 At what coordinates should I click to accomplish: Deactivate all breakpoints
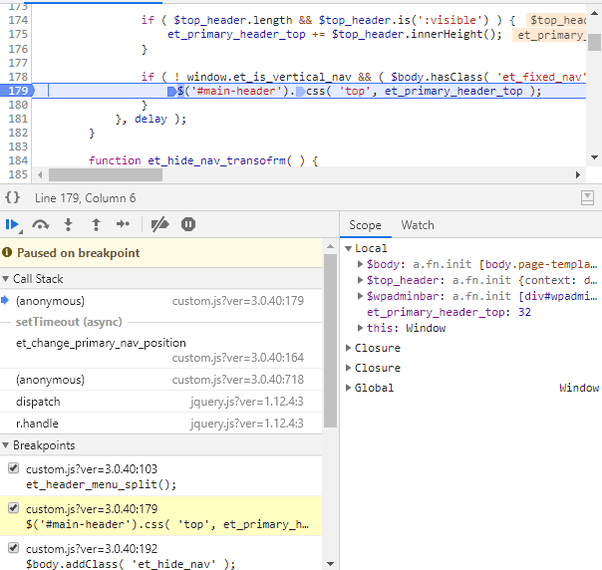coord(160,224)
